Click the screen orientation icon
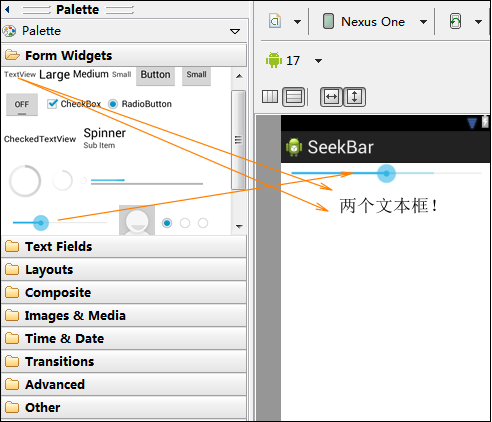492x422 pixels. pos(455,21)
